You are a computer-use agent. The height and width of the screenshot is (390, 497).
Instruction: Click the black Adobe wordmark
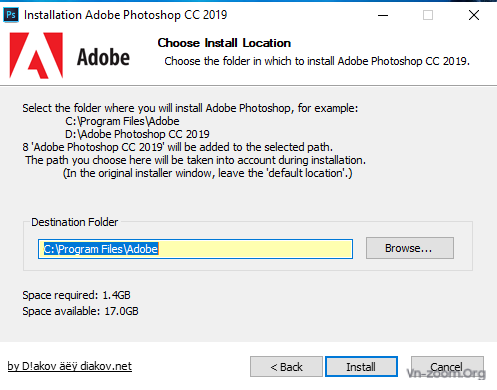(x=103, y=57)
